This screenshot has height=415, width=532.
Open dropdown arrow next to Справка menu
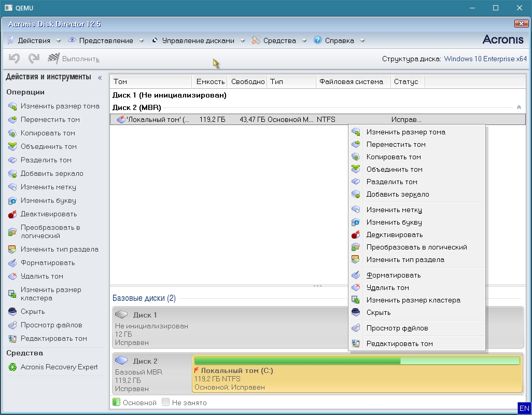tap(362, 40)
